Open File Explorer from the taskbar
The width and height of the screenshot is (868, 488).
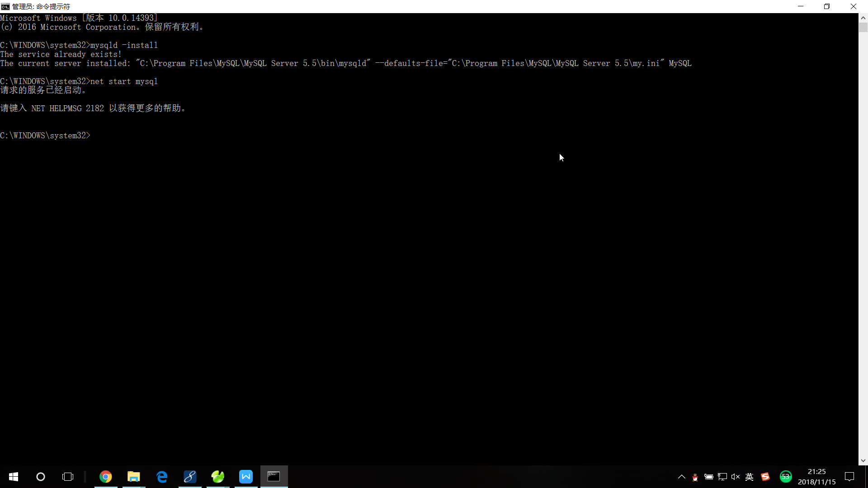tap(133, 477)
